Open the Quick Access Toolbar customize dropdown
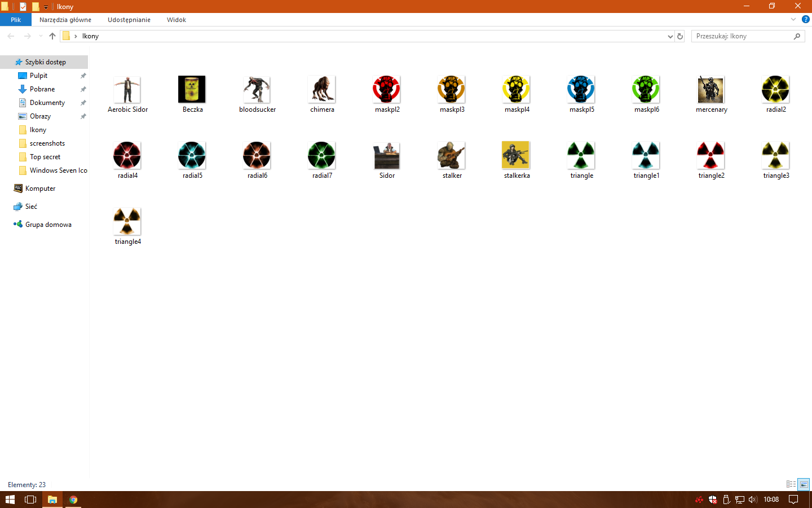This screenshot has width=812, height=508. point(46,7)
